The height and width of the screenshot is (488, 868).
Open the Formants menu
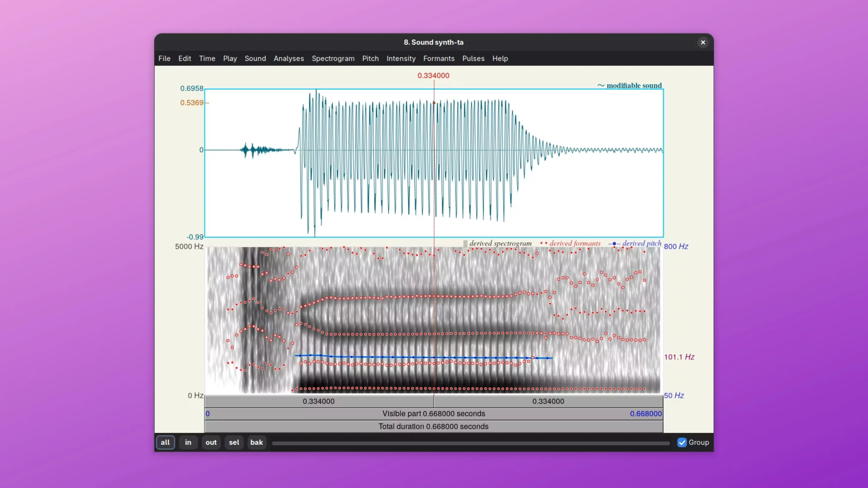point(439,58)
